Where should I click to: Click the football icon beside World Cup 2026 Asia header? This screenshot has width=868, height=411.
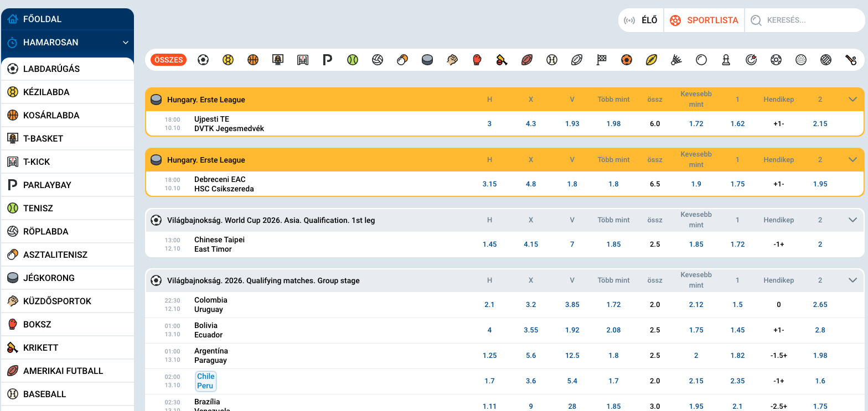pyautogui.click(x=157, y=220)
